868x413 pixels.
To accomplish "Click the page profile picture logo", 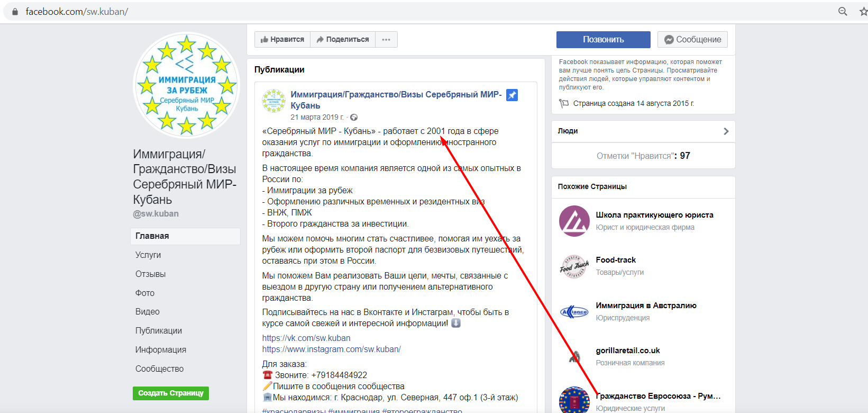I will pyautogui.click(x=186, y=86).
